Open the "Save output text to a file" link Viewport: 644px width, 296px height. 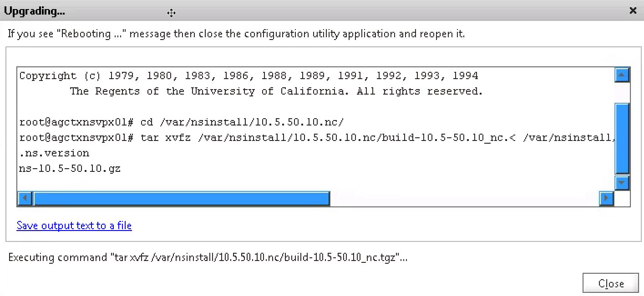[x=74, y=226]
